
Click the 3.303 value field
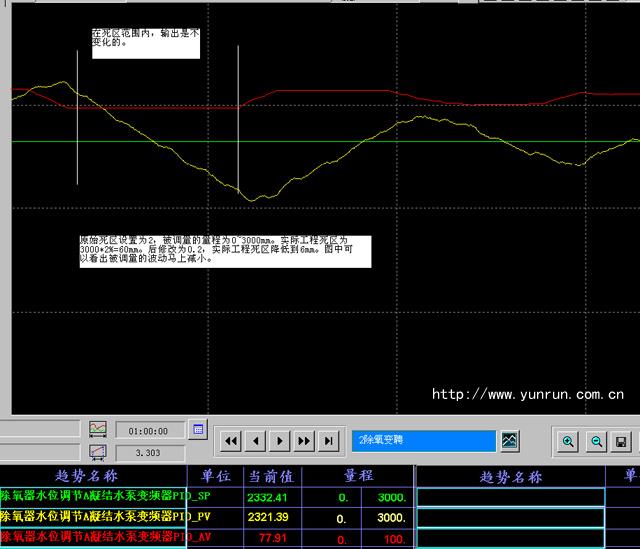click(x=148, y=453)
